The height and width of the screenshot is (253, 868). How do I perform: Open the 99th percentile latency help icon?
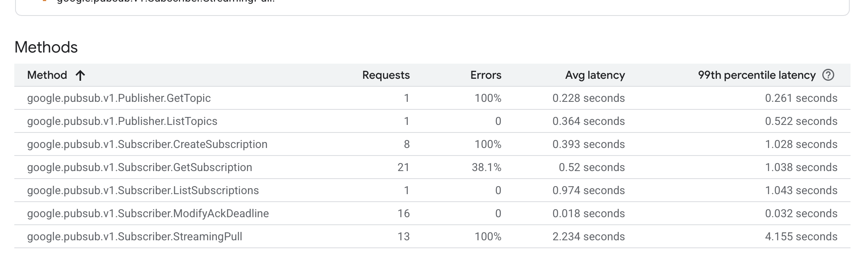tap(828, 75)
